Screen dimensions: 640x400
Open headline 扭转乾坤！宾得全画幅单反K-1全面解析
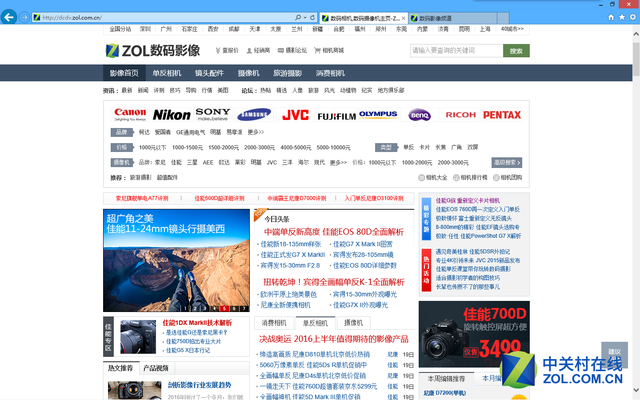pyautogui.click(x=333, y=282)
